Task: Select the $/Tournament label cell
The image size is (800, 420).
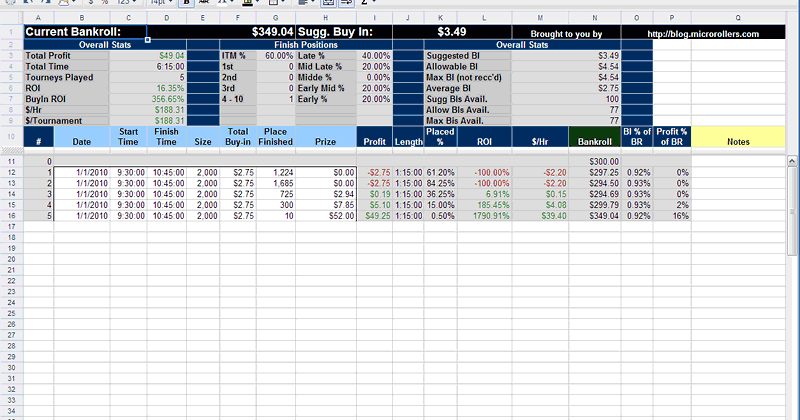Action: (66, 121)
